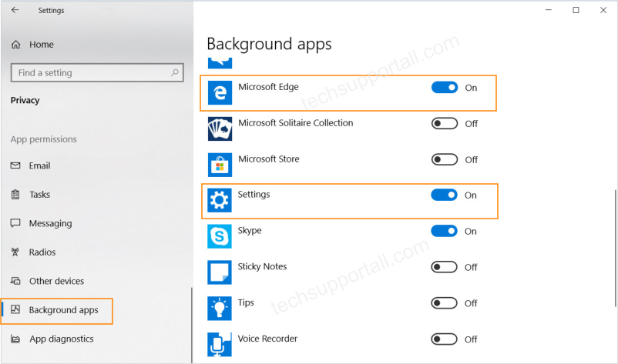
Task: Go to Tasks permissions
Action: pyautogui.click(x=40, y=195)
